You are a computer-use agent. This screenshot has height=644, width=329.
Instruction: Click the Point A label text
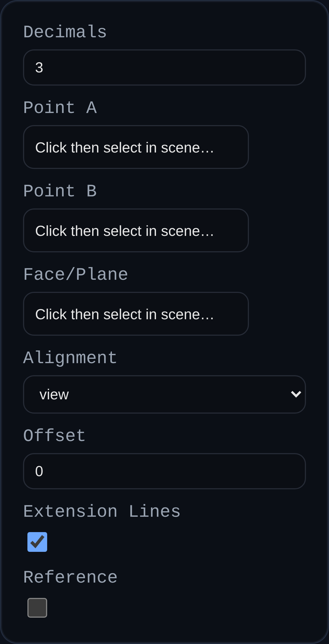point(60,108)
